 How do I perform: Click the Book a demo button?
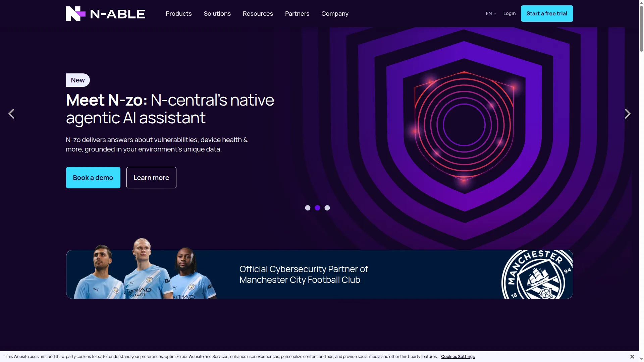93,178
